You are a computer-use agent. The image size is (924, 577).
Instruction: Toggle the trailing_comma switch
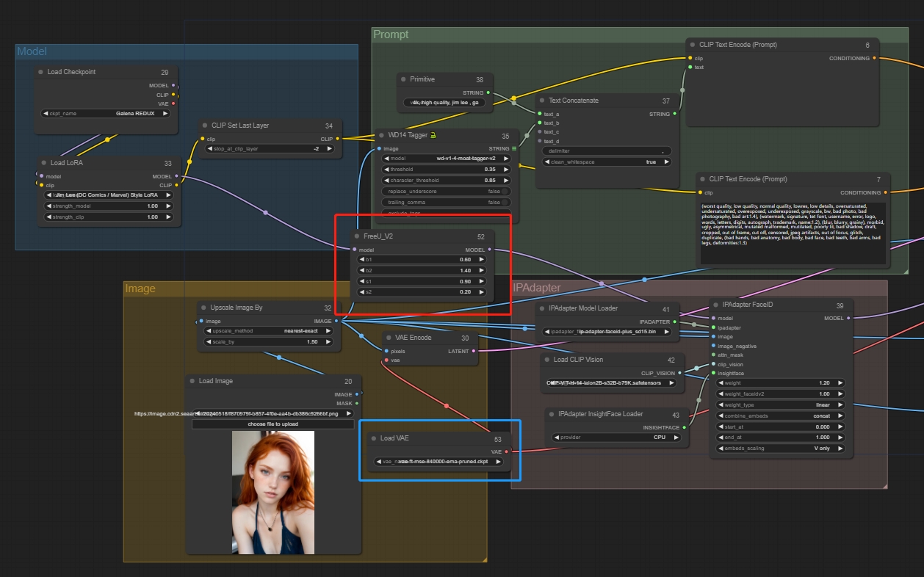(505, 202)
